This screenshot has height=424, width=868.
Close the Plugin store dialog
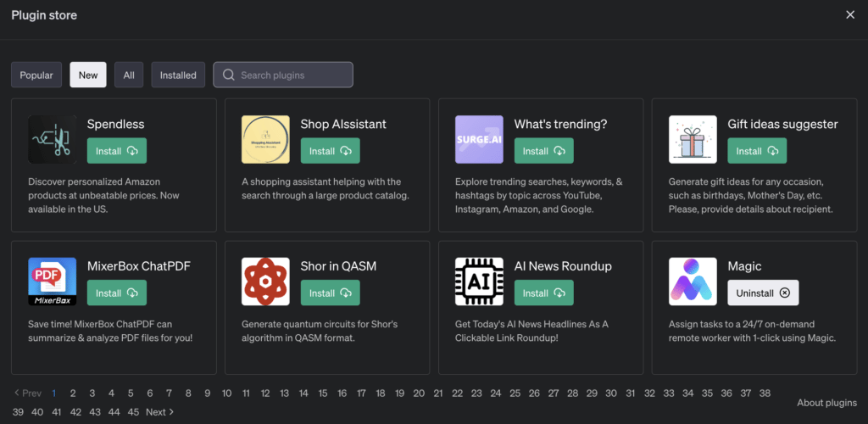point(850,14)
